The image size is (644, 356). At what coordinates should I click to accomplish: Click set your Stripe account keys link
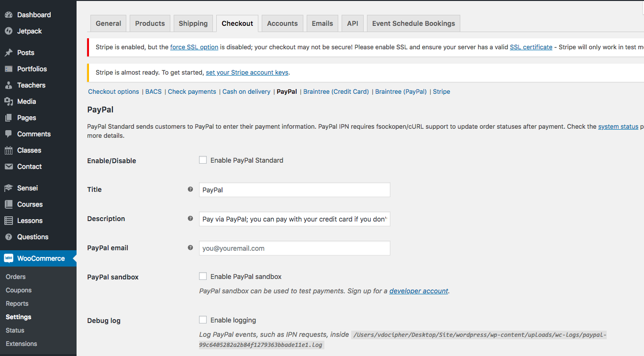pyautogui.click(x=247, y=73)
